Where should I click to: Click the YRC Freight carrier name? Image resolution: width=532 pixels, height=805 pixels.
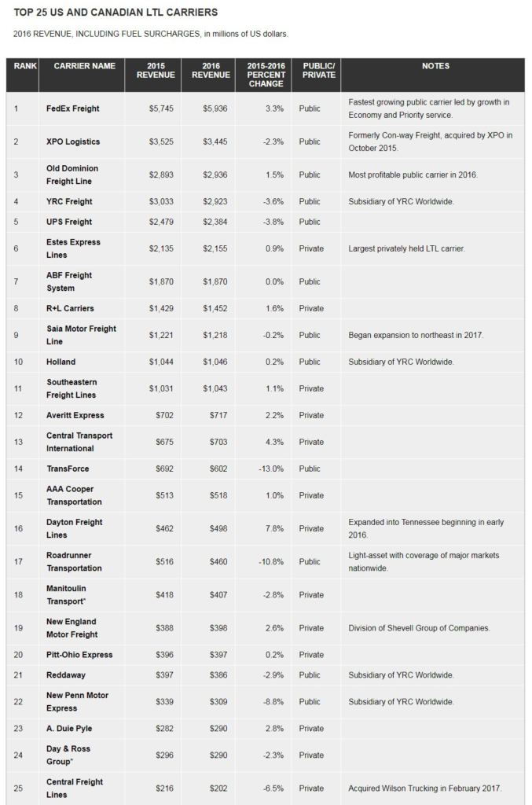pyautogui.click(x=69, y=201)
